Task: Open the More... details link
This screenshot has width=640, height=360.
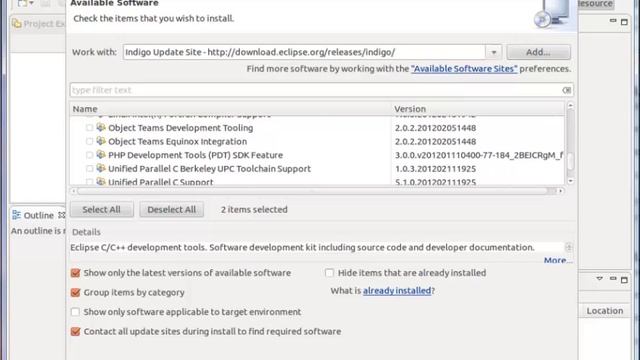Action: (558, 260)
